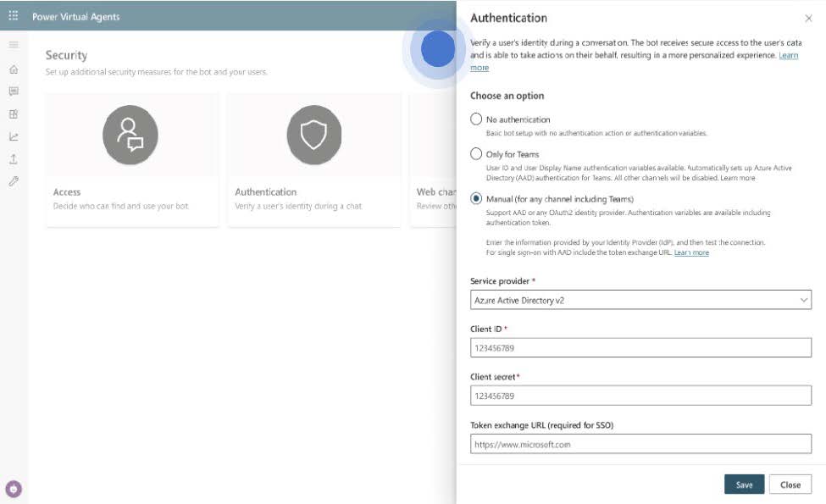The image size is (826, 504).
Task: Click the Security page heading
Action: [66, 55]
